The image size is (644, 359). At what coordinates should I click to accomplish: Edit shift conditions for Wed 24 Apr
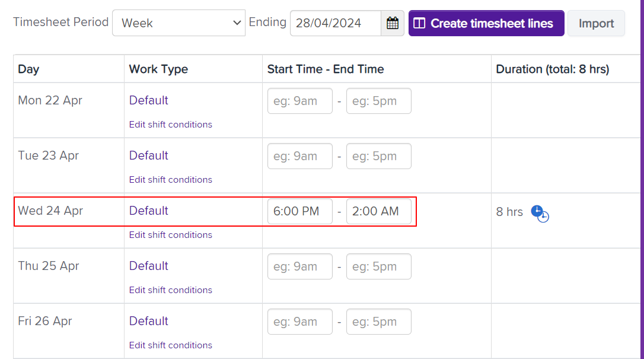(x=171, y=235)
